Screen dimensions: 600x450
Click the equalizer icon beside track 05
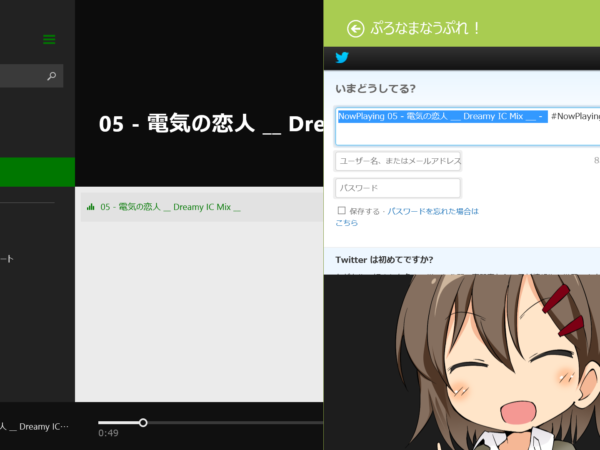click(91, 207)
